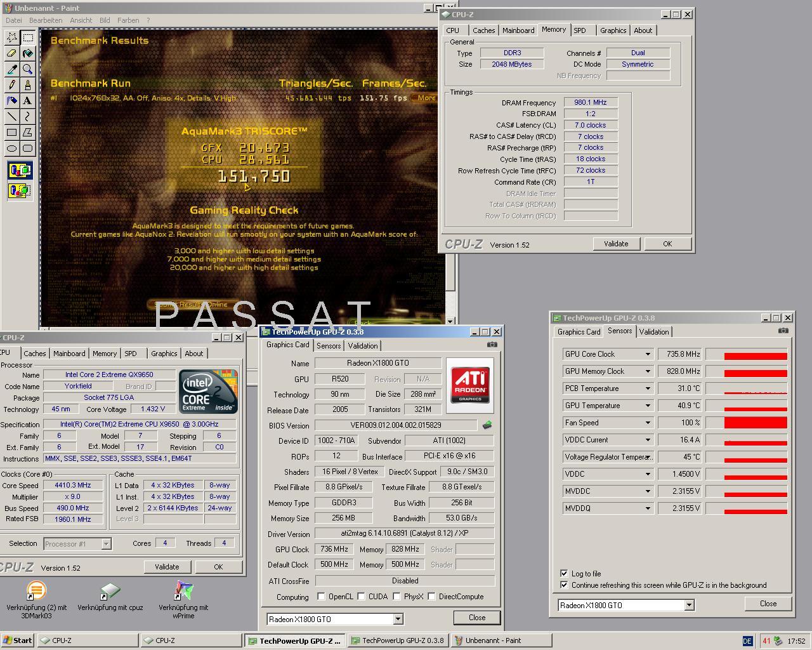Image resolution: width=812 pixels, height=650 pixels.
Task: Toggle the OpenCL checkbox in GPU-Z
Action: [321, 597]
